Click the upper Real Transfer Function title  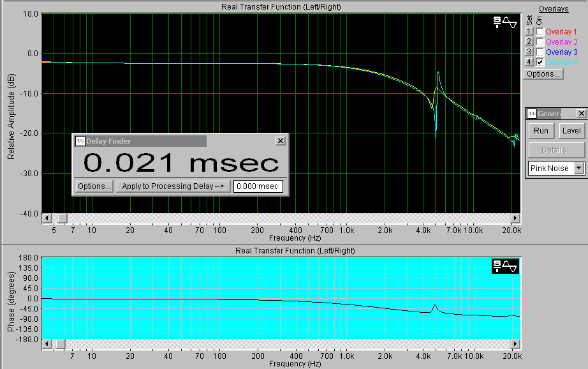click(x=281, y=7)
